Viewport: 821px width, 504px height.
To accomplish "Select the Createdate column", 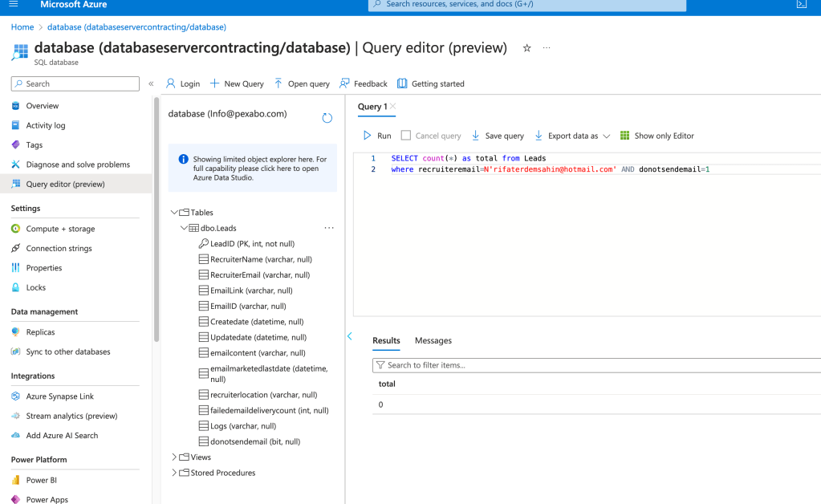I will pyautogui.click(x=251, y=322).
